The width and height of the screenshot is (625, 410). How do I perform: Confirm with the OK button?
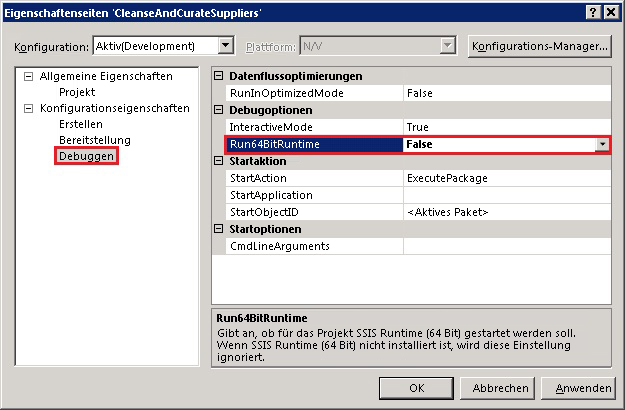click(416, 388)
